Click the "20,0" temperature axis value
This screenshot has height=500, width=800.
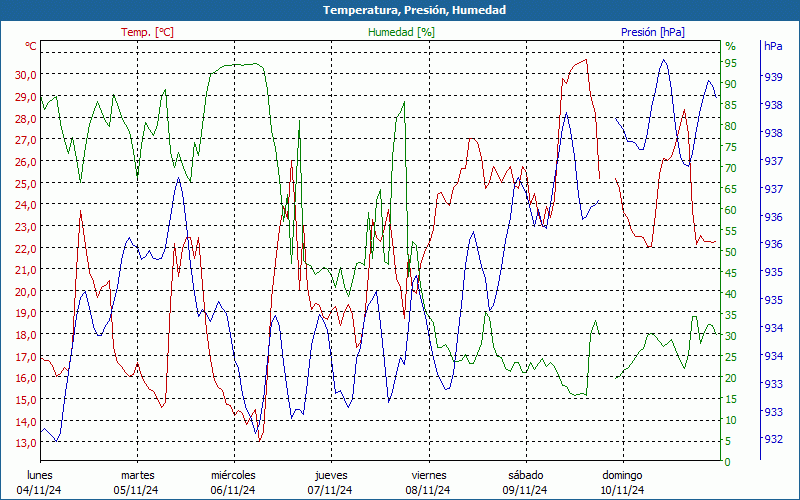click(x=26, y=292)
